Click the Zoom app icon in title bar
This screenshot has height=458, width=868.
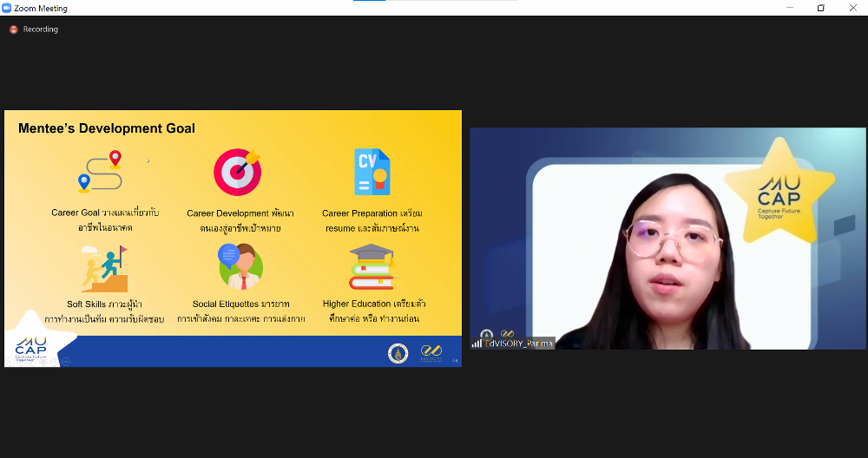pyautogui.click(x=7, y=8)
